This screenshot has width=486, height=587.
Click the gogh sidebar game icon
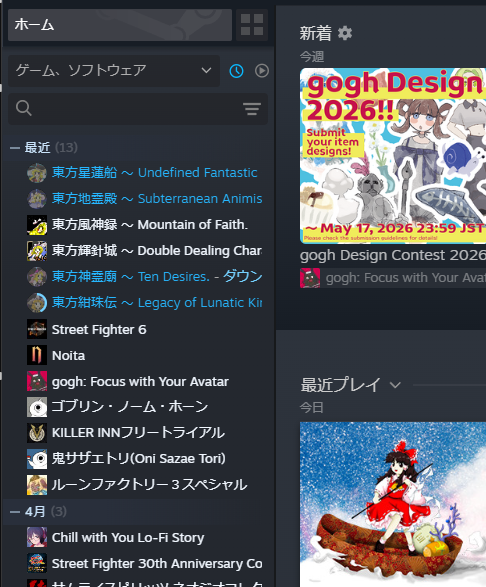[x=37, y=381]
